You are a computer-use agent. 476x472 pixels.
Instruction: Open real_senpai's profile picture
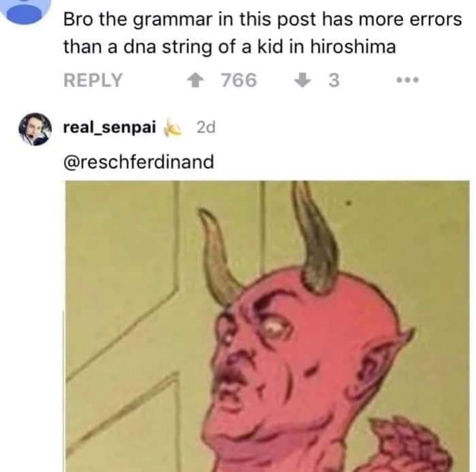pyautogui.click(x=35, y=129)
